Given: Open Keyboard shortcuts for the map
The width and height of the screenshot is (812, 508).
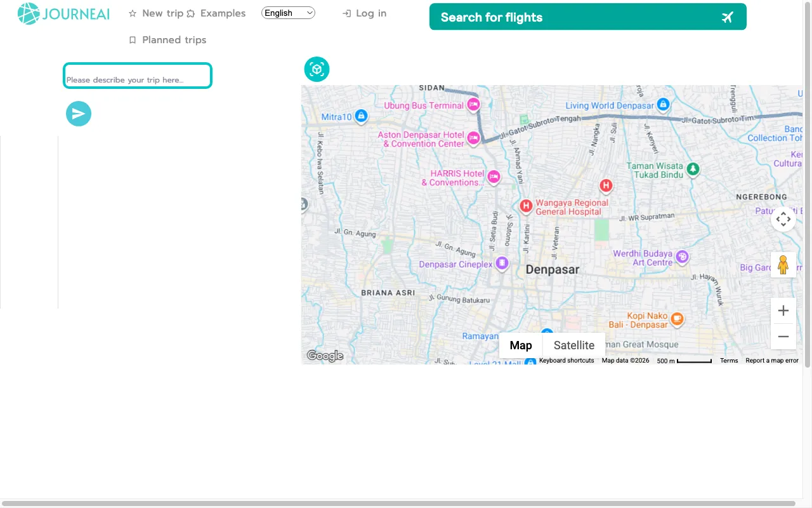Looking at the screenshot, I should tap(566, 361).
